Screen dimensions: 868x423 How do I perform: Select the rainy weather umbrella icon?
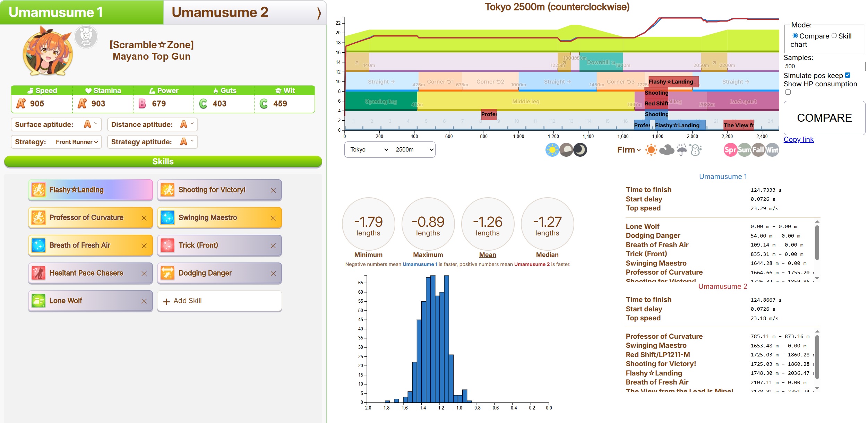tap(682, 150)
